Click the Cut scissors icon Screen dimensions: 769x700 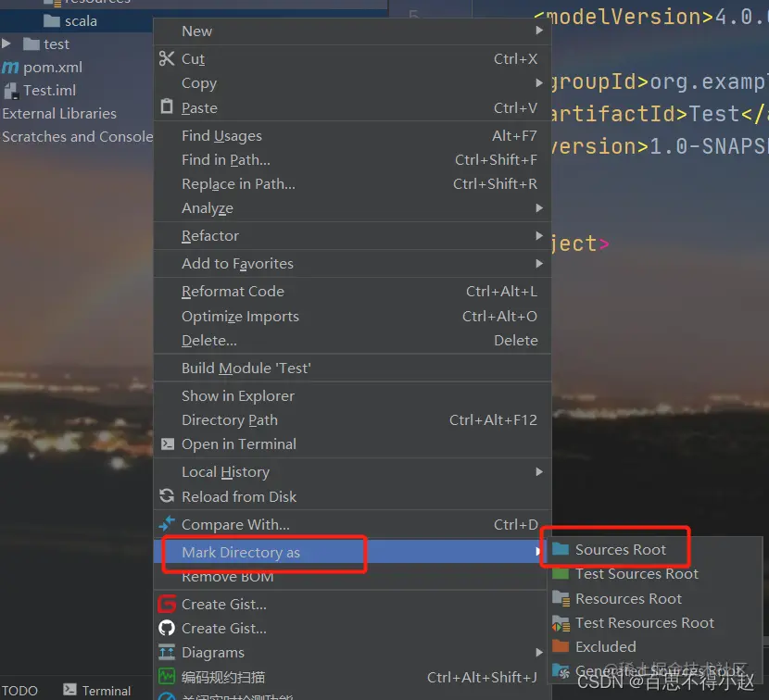point(167,58)
